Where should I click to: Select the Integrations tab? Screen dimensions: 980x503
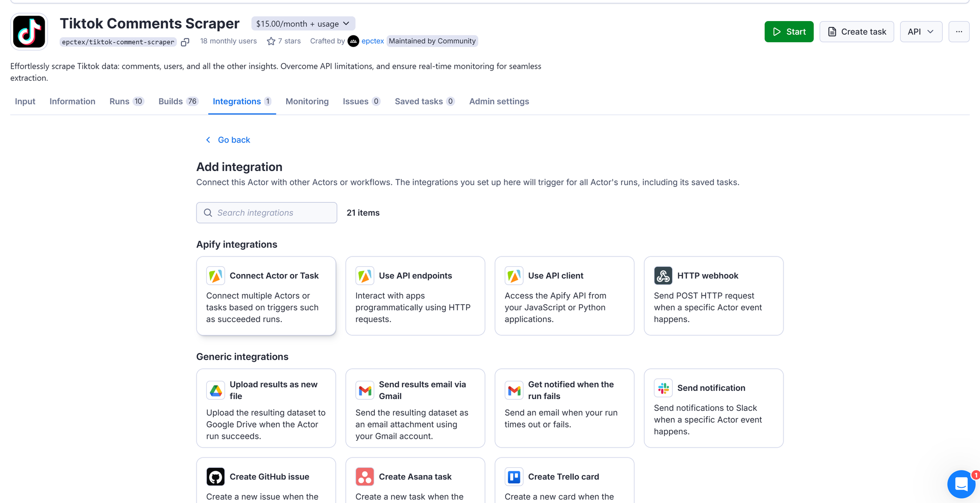coord(242,101)
